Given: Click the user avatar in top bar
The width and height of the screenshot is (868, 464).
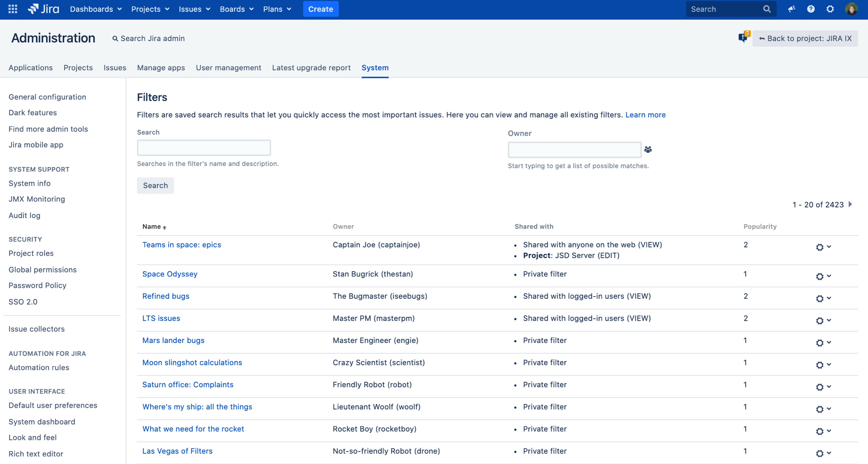Looking at the screenshot, I should (x=851, y=9).
